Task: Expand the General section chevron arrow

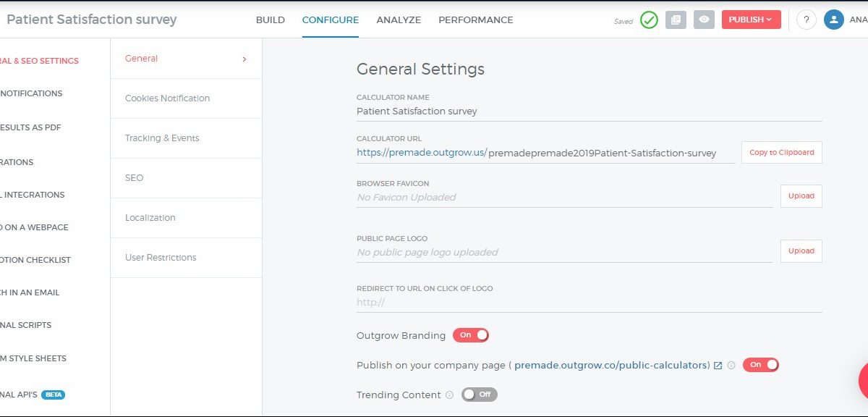Action: tap(244, 59)
